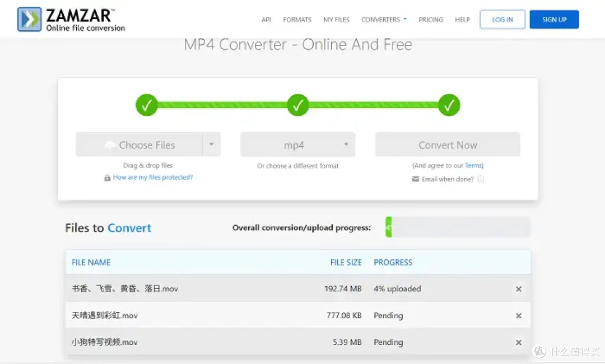Click the Sign Up button
This screenshot has height=364, width=605.
[x=554, y=19]
